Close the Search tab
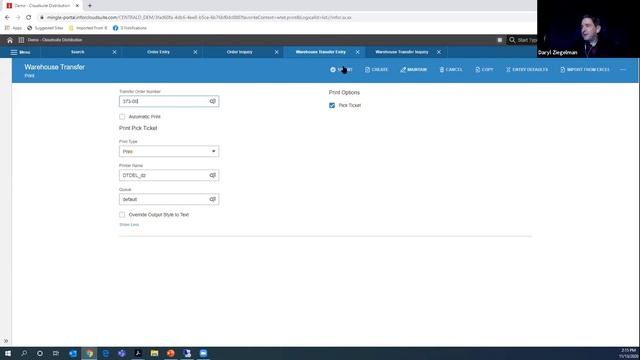640x360 pixels. click(x=114, y=52)
